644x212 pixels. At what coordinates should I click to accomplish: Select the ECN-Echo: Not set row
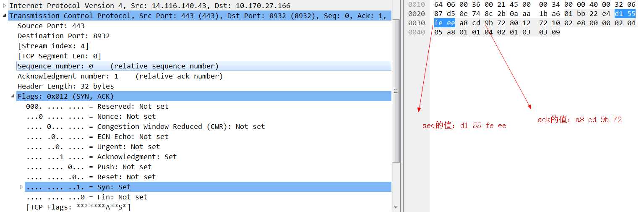click(x=208, y=136)
